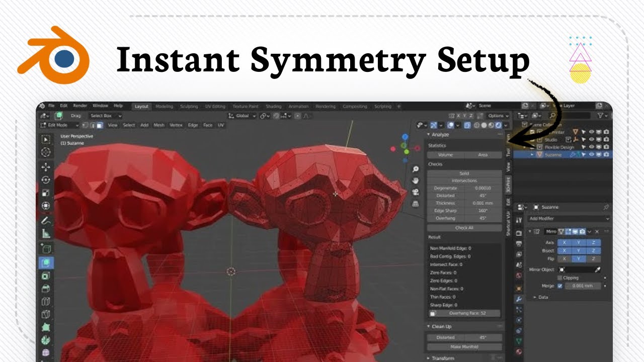
Task: Hide Suzanne in viewport via eye icon
Action: click(x=592, y=155)
